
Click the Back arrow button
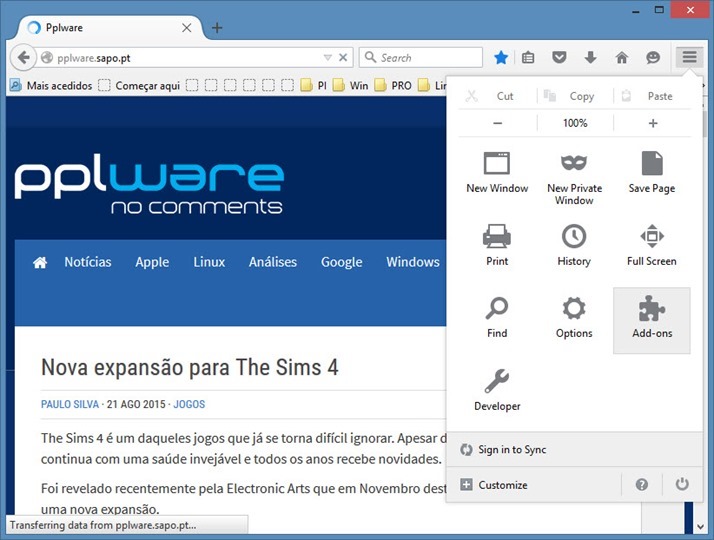click(x=23, y=58)
